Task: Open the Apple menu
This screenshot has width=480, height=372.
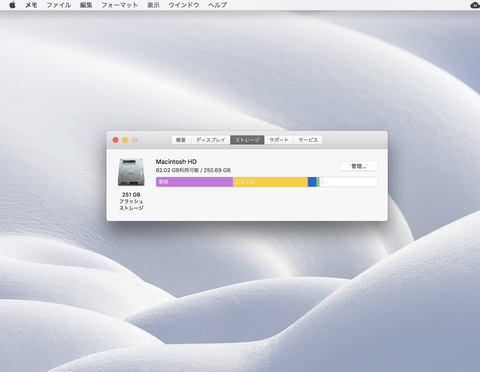Action: coord(12,5)
